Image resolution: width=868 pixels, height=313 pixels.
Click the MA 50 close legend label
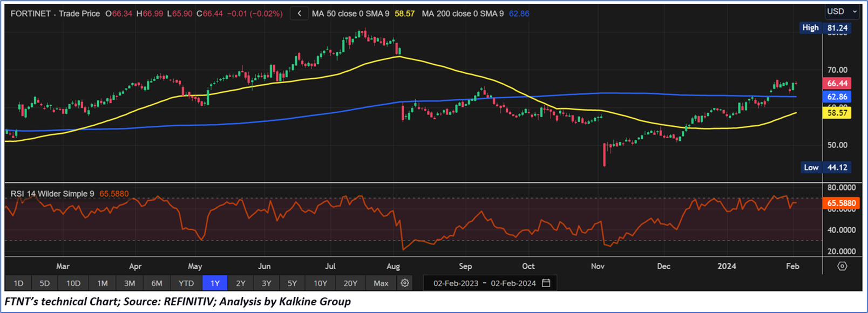pos(350,13)
